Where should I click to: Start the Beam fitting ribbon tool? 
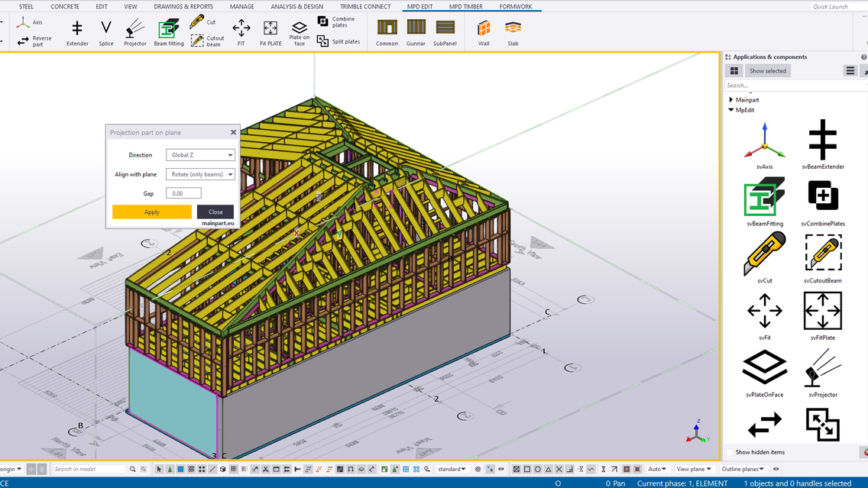[x=169, y=33]
